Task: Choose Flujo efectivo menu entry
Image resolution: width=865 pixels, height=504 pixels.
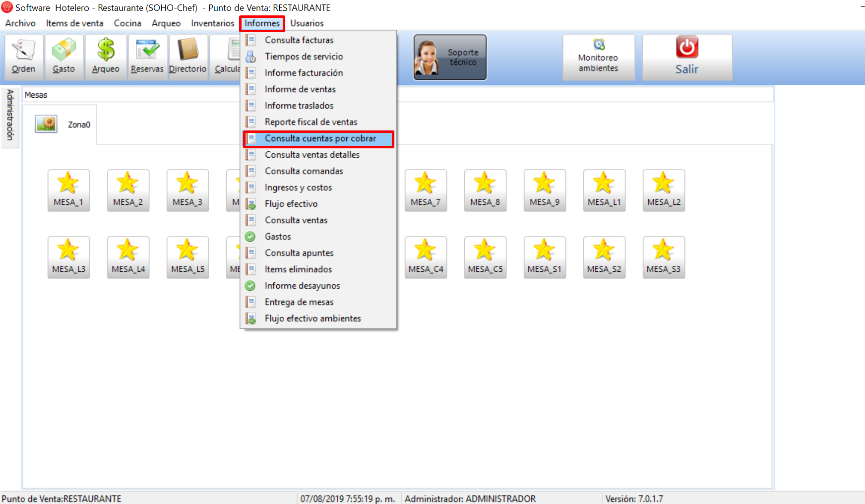Action: pyautogui.click(x=291, y=204)
